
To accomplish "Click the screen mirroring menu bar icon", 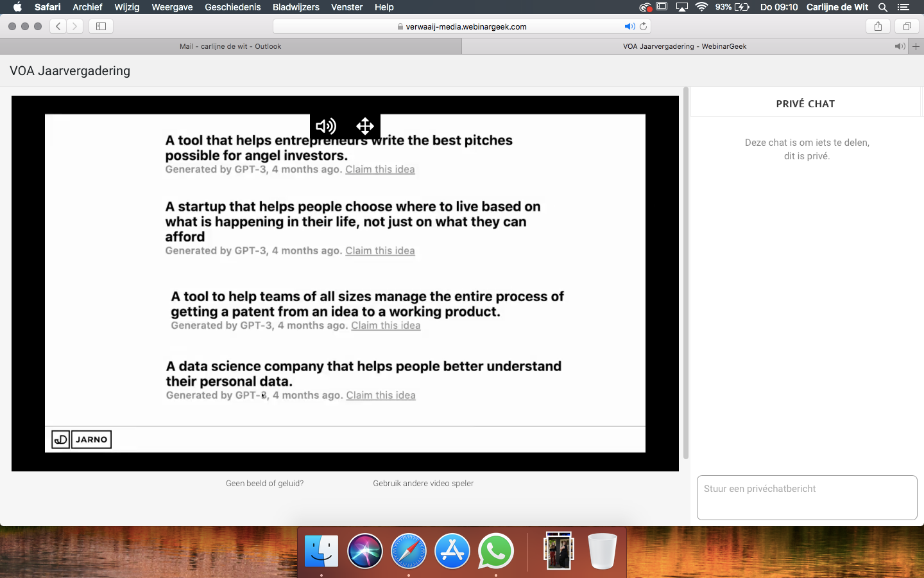I will point(662,7).
